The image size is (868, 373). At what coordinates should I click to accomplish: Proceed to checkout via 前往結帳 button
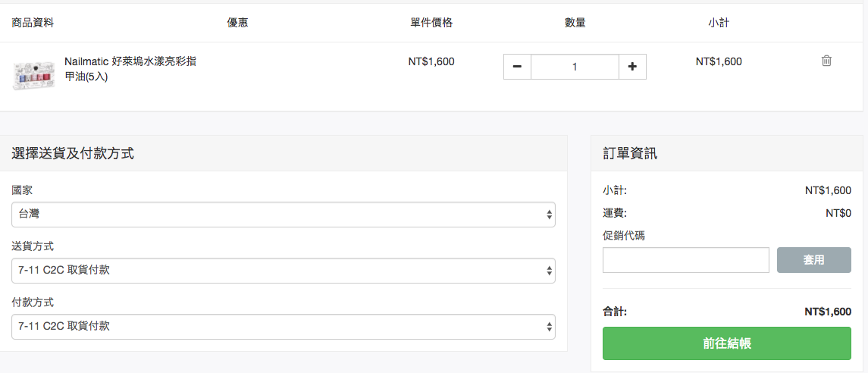click(727, 343)
